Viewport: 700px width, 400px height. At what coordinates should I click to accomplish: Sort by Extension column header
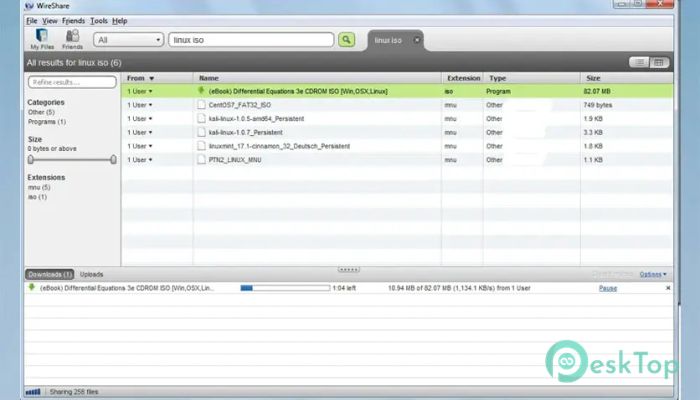[x=462, y=78]
